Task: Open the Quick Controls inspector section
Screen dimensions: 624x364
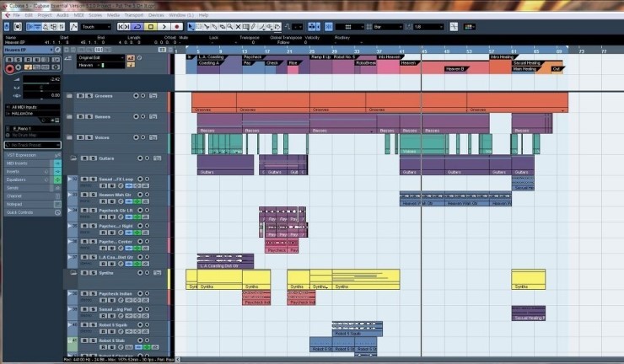Action: [21, 211]
